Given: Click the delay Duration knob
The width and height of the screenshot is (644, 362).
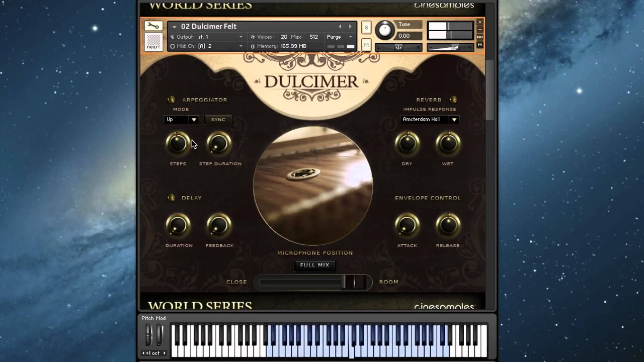Looking at the screenshot, I should 178,225.
